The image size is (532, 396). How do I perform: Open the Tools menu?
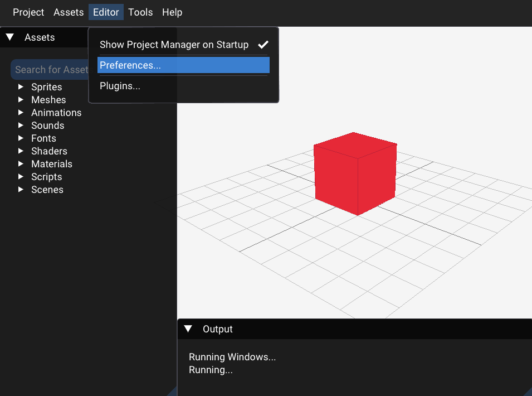(x=140, y=12)
